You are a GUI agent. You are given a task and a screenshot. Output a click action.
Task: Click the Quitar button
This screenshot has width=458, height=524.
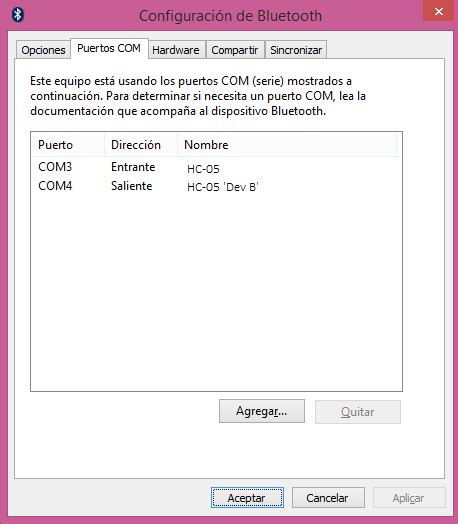358,412
